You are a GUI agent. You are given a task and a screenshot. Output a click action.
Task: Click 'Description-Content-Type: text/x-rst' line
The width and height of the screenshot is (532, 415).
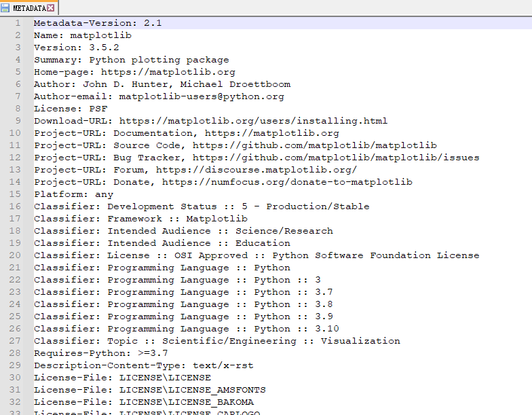144,365
